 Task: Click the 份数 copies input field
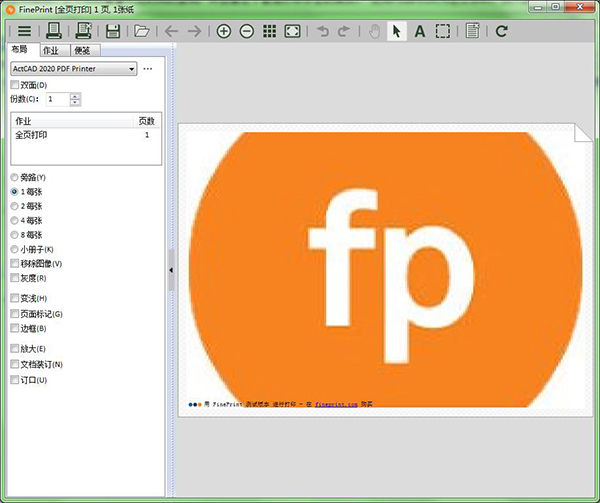point(58,99)
